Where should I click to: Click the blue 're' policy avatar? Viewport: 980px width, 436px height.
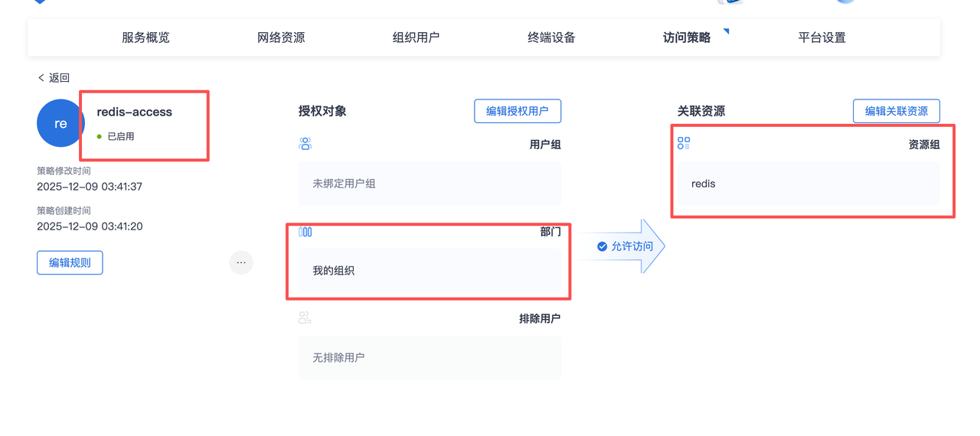point(60,123)
